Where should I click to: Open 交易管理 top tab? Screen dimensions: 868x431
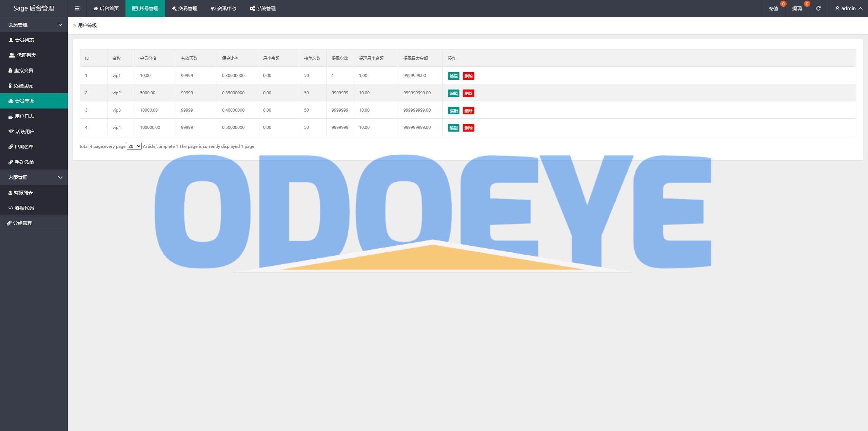click(184, 8)
